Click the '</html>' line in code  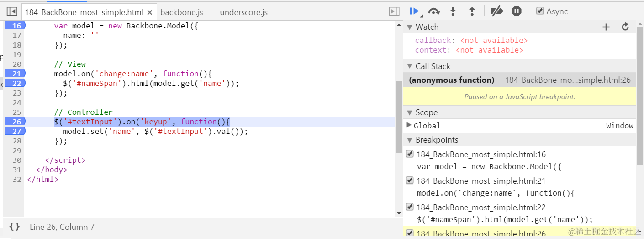[42, 179]
